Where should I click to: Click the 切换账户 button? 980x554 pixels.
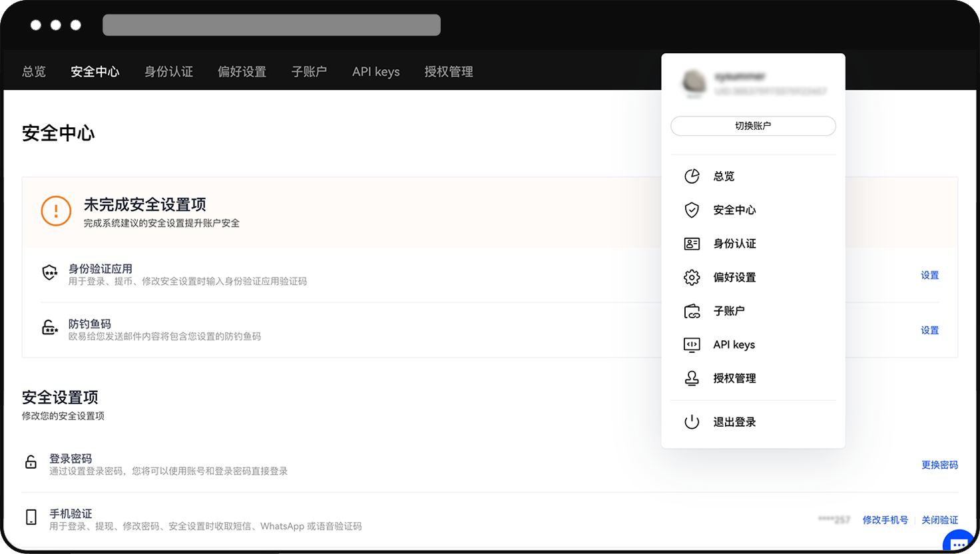(x=753, y=126)
